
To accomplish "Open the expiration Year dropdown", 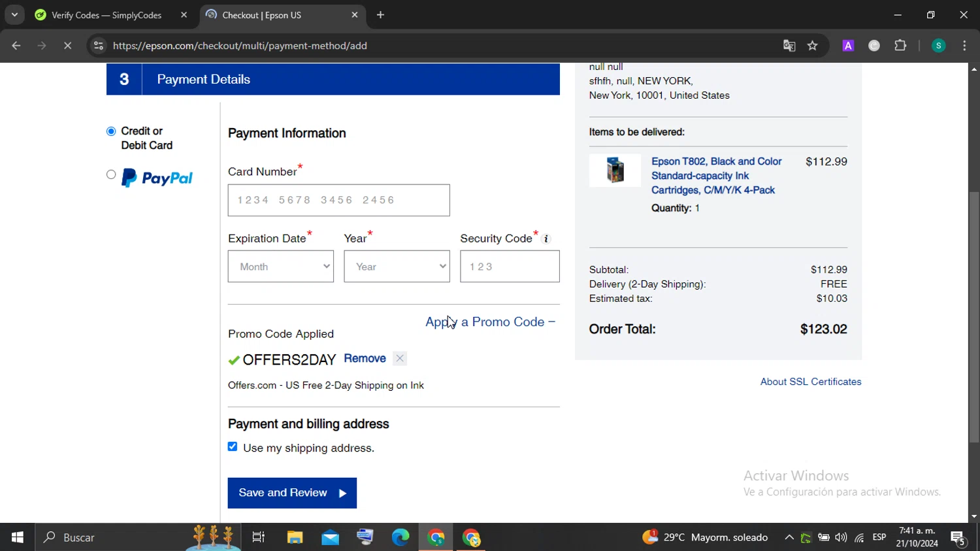I will click(397, 267).
